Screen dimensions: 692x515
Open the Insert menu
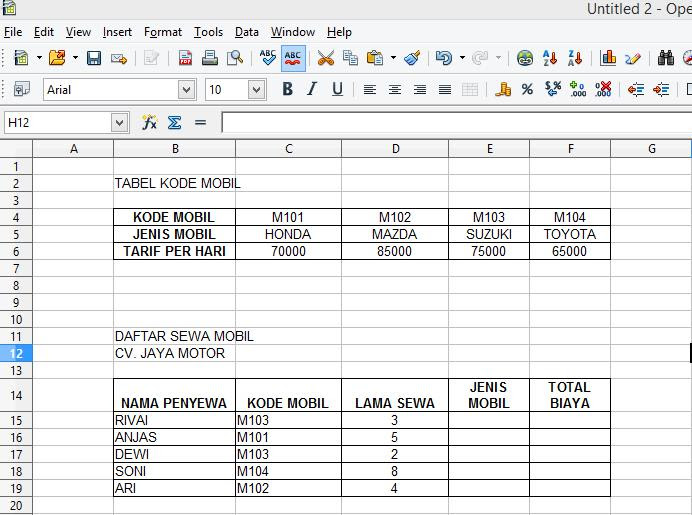(117, 32)
